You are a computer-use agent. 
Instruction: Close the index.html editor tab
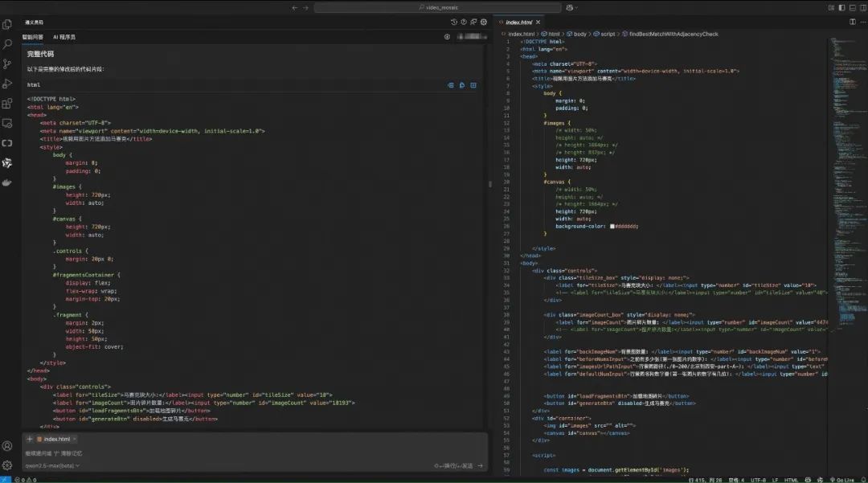(538, 23)
